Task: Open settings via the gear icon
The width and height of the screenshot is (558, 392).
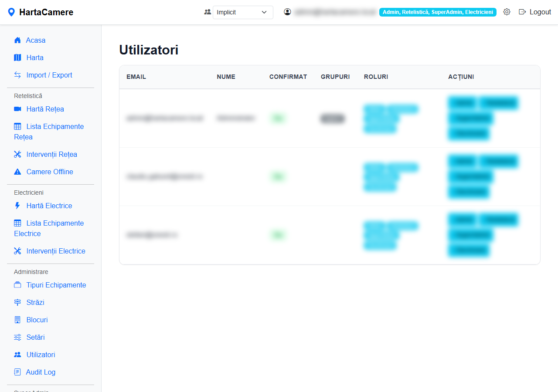Action: tap(507, 12)
